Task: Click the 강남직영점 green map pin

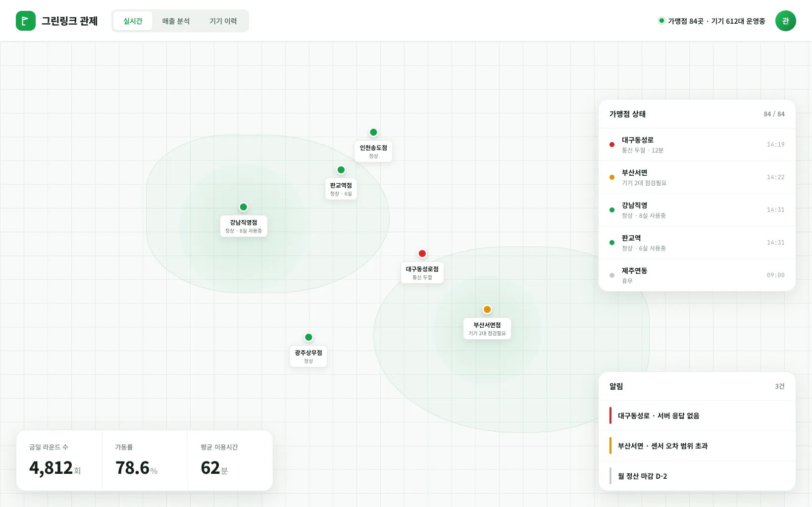Action: (243, 207)
